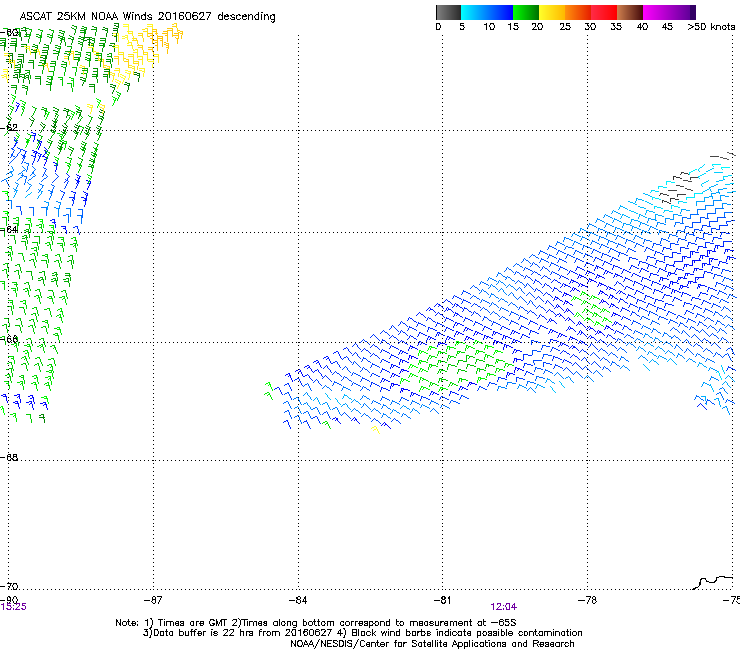
Task: Click the single yellow wind barb below the central swath
Action: 376,430
